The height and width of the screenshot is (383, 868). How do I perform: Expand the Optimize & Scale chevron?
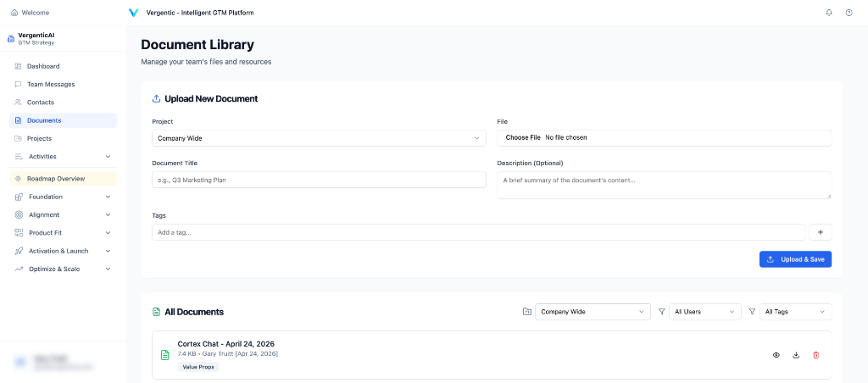(108, 269)
